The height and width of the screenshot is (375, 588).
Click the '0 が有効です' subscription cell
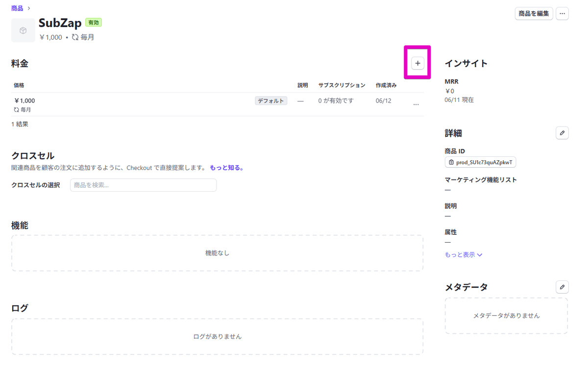[x=336, y=100]
